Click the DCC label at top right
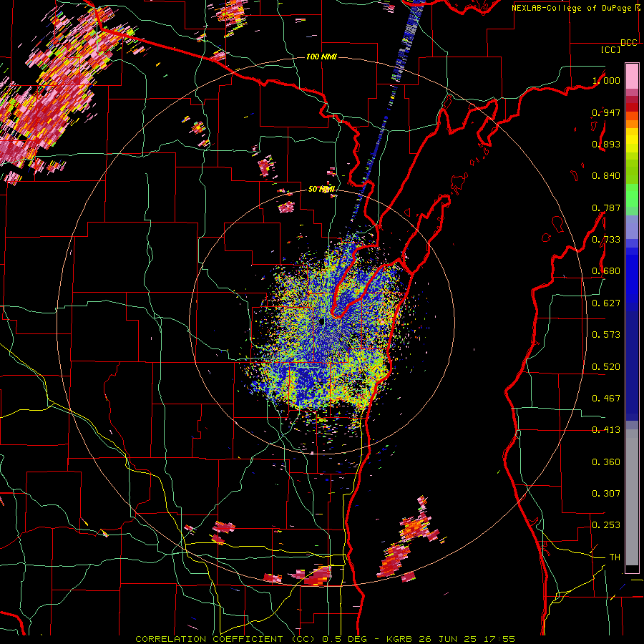This screenshot has width=644, height=644. point(628,43)
